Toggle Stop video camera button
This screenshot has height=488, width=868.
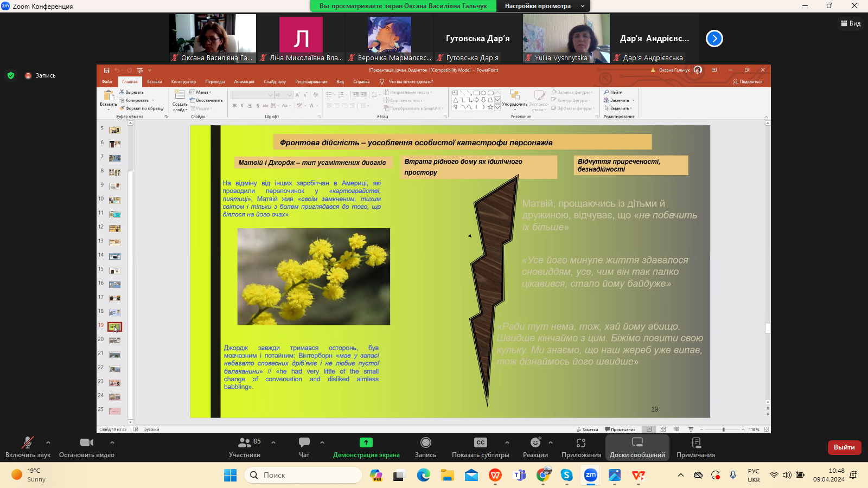86,443
